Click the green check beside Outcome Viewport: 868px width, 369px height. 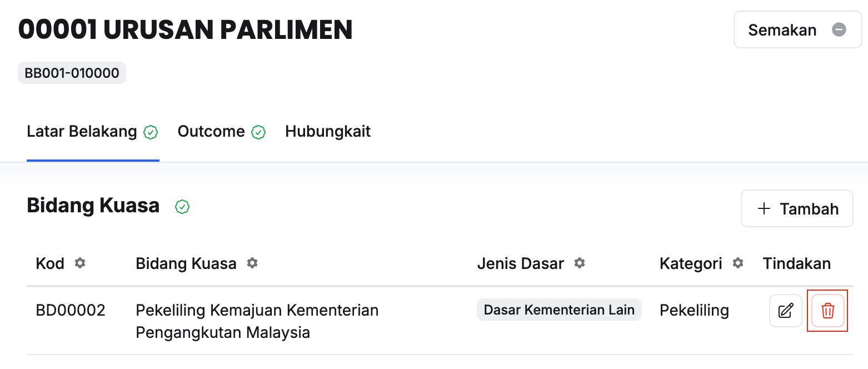258,132
